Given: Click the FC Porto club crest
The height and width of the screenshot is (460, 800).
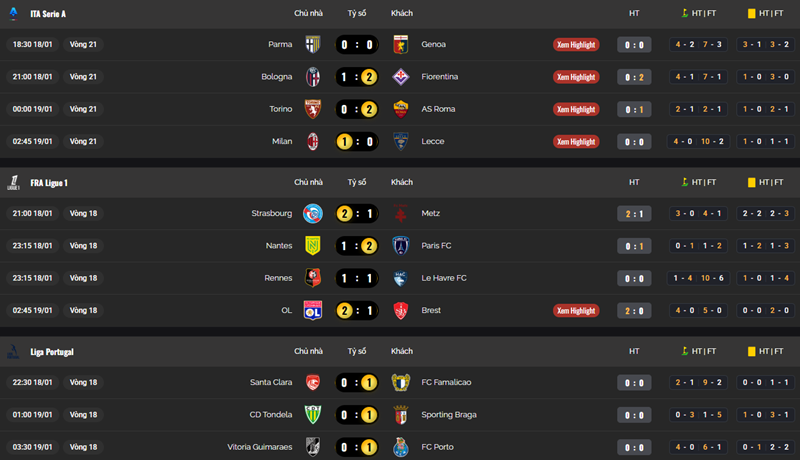Looking at the screenshot, I should [401, 447].
